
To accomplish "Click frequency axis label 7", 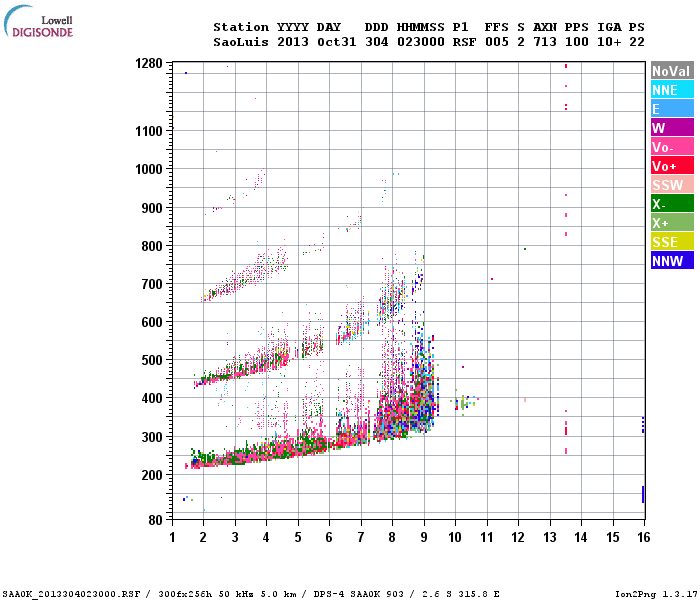I will 361,537.
